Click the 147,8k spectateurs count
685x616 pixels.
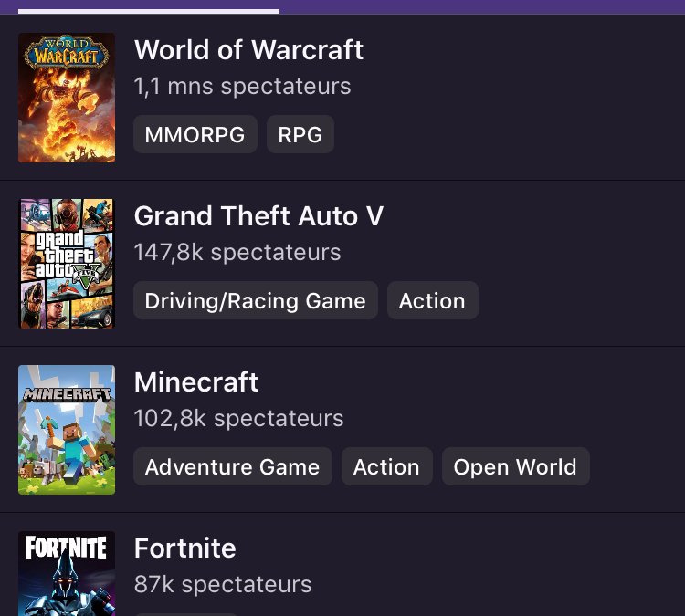(237, 253)
